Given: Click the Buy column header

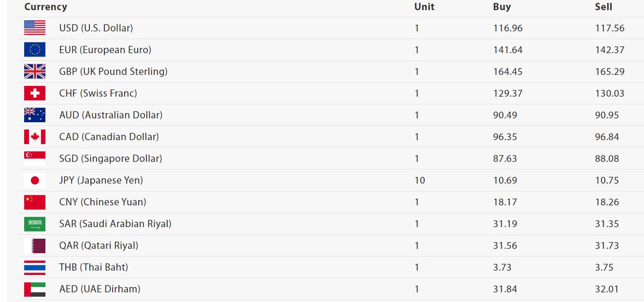Looking at the screenshot, I should coord(501,7).
